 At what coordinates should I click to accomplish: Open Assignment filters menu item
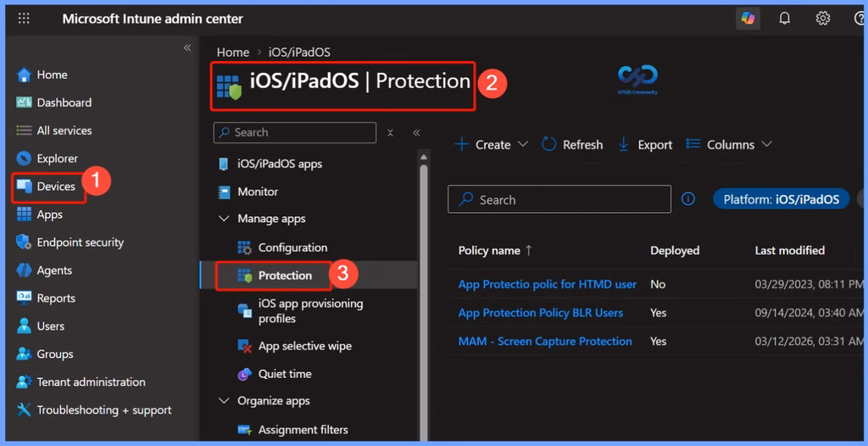point(303,429)
